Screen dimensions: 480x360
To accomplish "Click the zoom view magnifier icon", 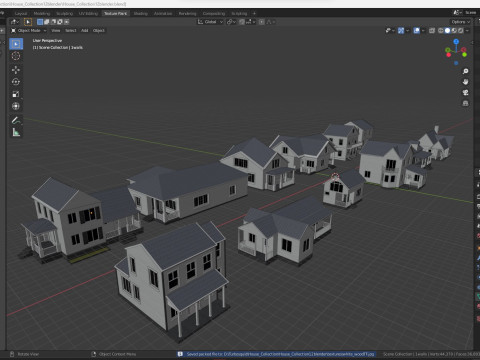I will click(x=466, y=71).
